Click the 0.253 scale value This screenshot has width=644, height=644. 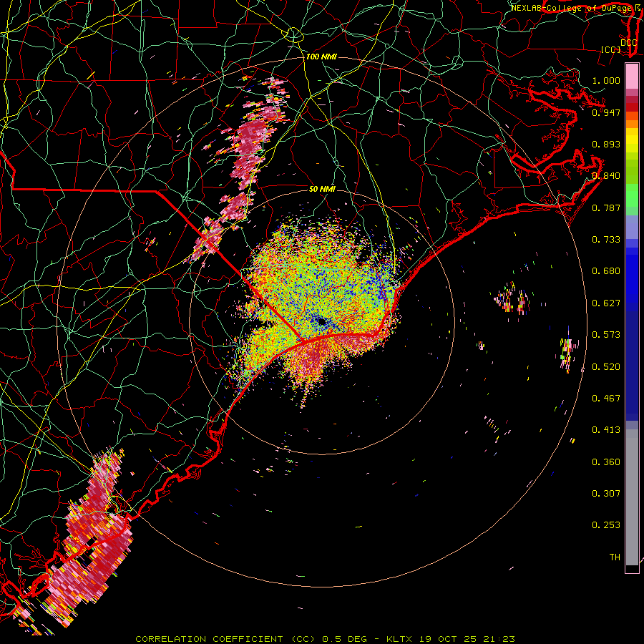click(606, 525)
